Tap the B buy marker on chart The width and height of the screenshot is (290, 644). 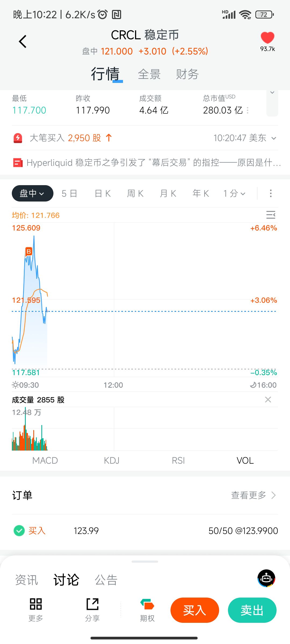click(x=29, y=251)
